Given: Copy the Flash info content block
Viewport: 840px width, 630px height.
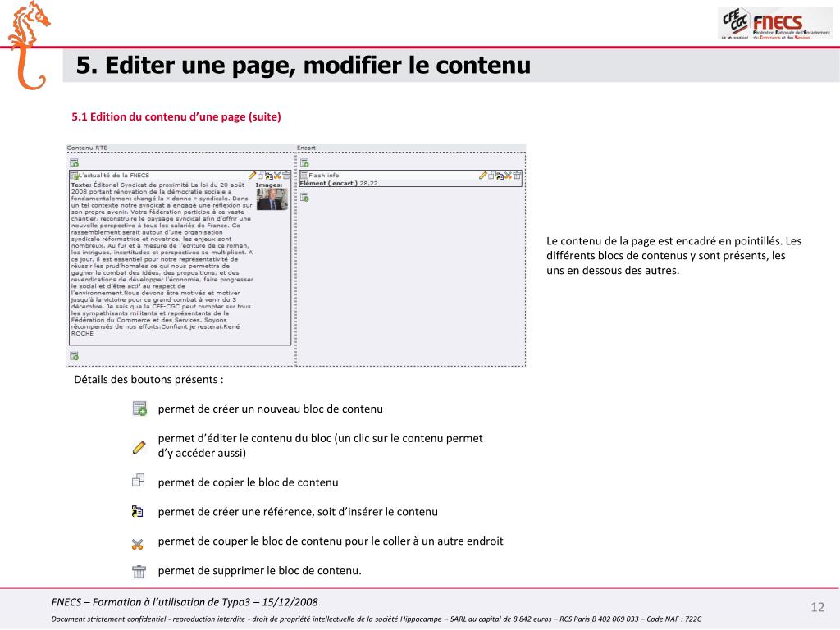Looking at the screenshot, I should point(491,176).
